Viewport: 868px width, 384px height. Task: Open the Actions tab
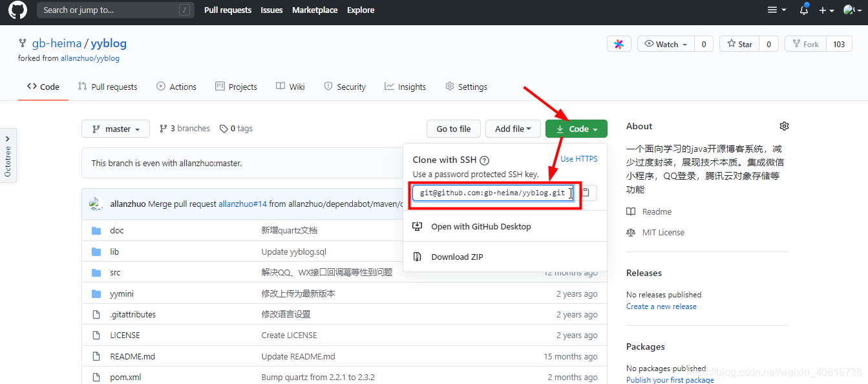(x=176, y=87)
